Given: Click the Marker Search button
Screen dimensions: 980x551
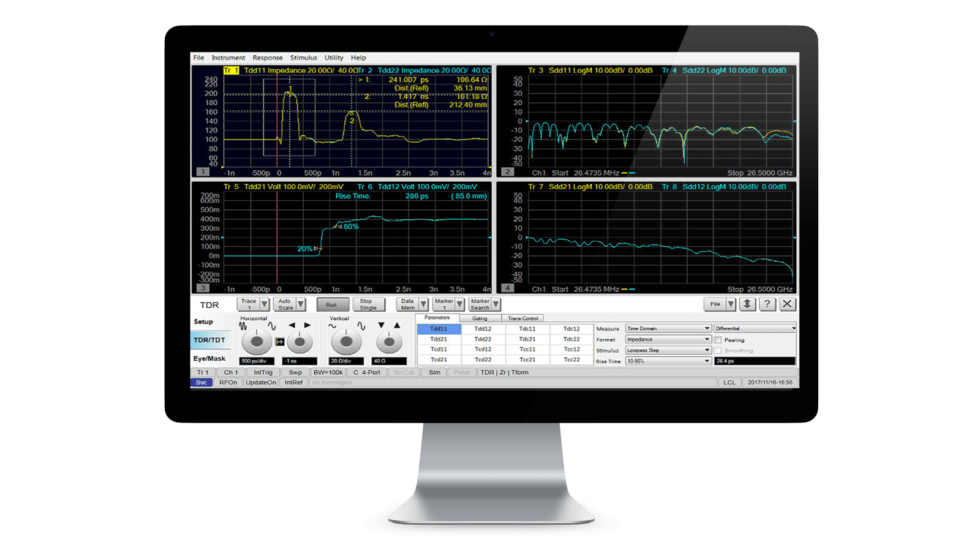Looking at the screenshot, I should (x=480, y=304).
